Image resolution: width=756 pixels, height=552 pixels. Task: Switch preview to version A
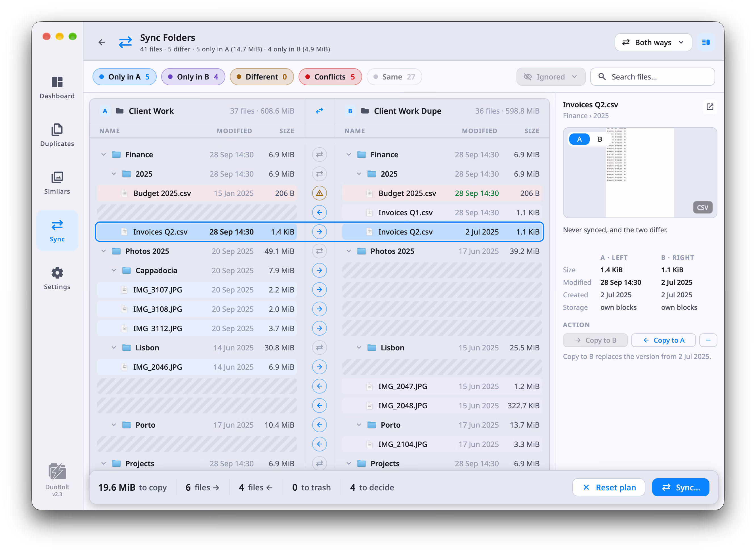[579, 139]
